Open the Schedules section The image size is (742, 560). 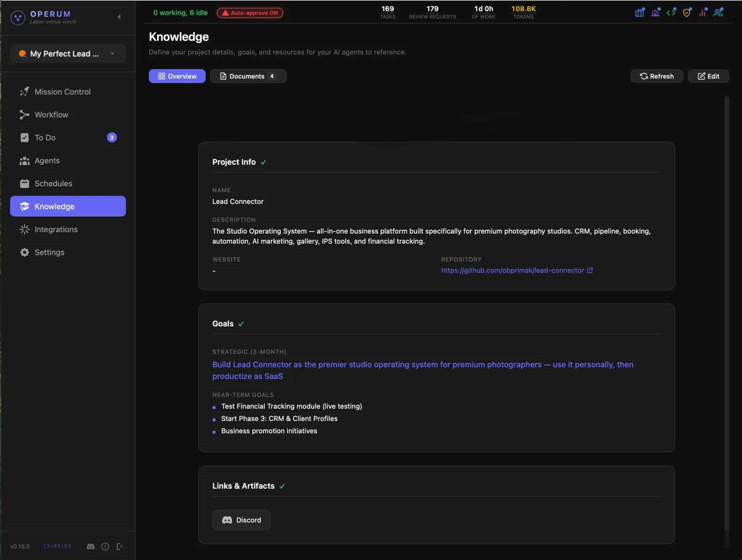pyautogui.click(x=53, y=183)
